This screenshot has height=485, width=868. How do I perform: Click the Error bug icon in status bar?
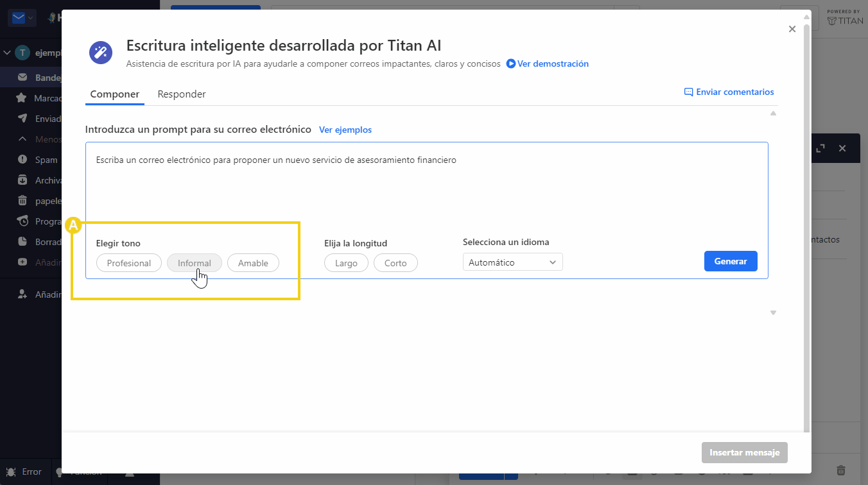pyautogui.click(x=10, y=472)
